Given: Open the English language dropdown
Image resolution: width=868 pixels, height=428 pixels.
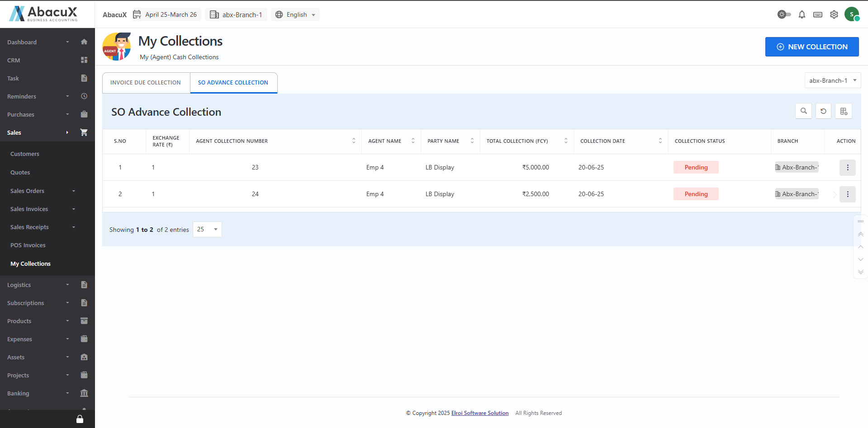Looking at the screenshot, I should tap(295, 14).
